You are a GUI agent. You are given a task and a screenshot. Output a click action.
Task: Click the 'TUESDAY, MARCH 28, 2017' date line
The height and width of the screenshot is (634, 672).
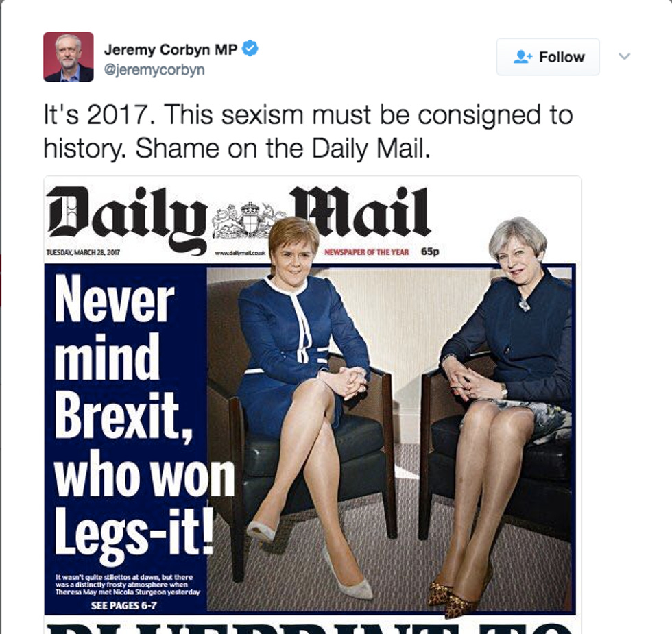pos(83,252)
